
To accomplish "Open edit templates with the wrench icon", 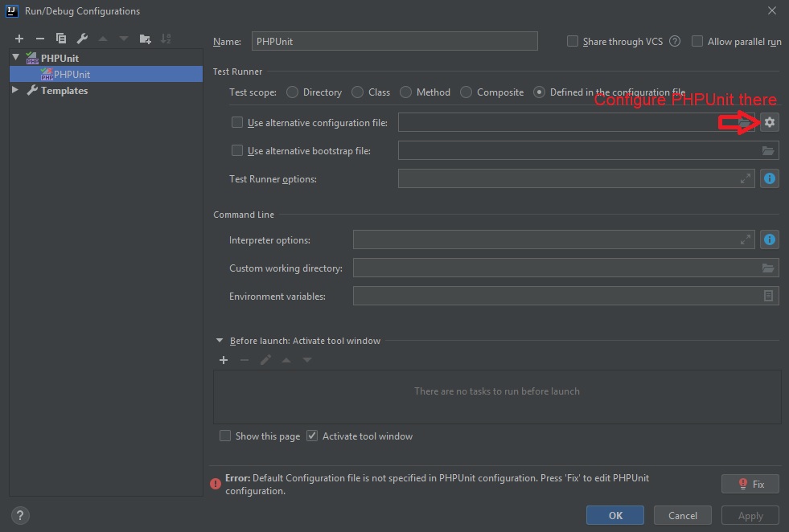I will click(x=82, y=39).
